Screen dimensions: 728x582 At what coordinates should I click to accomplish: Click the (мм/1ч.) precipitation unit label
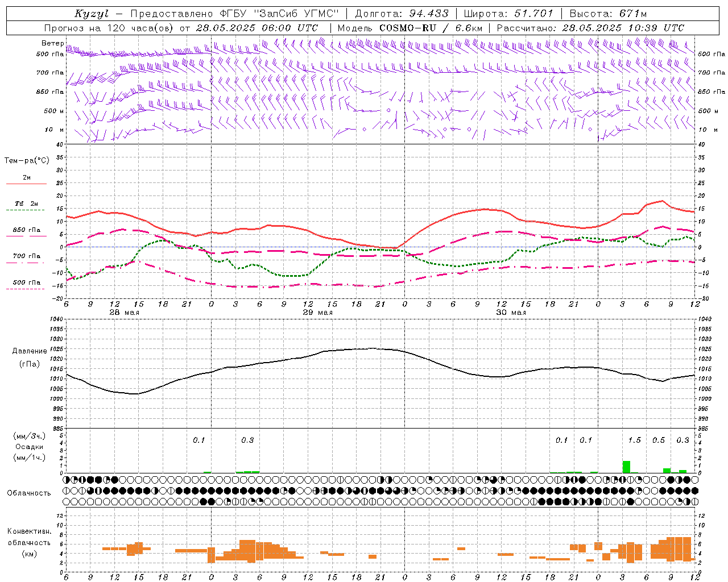(30, 458)
